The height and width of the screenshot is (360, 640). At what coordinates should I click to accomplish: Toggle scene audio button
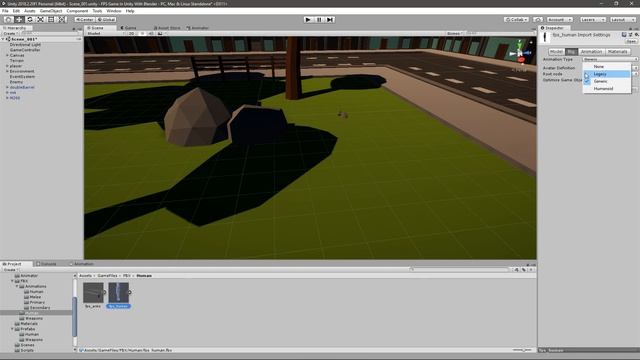tap(151, 33)
